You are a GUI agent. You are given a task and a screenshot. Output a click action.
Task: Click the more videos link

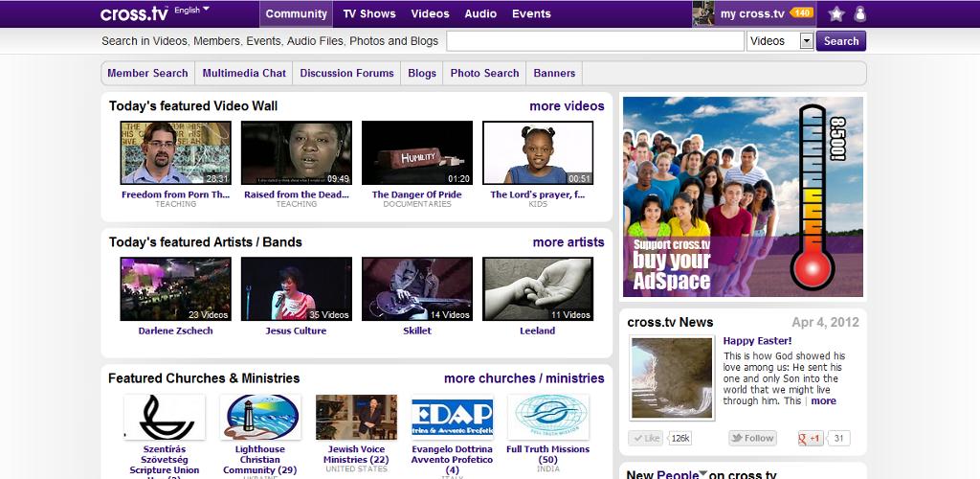[567, 106]
